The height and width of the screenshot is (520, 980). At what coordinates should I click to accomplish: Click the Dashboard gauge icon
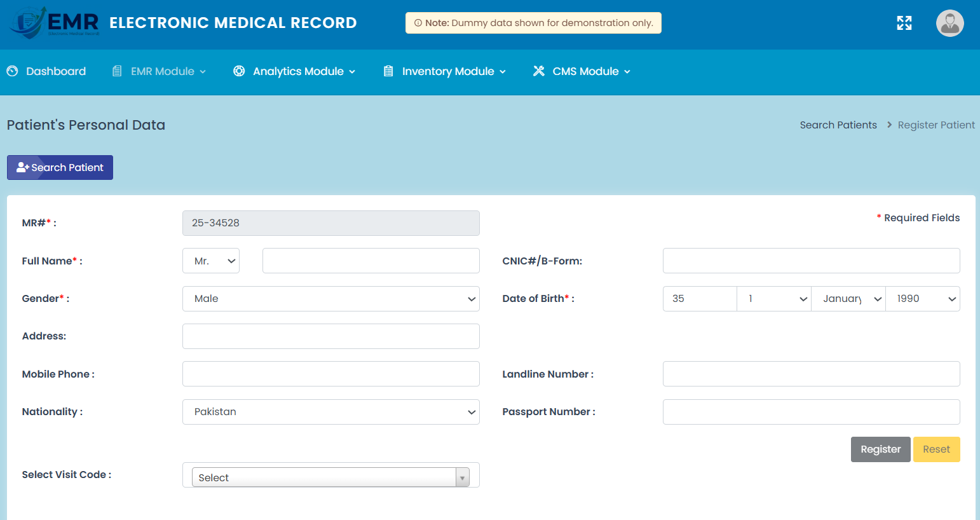point(13,71)
